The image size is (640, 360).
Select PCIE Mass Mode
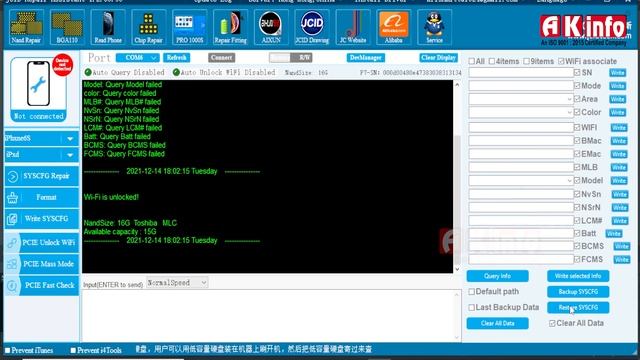[42, 264]
